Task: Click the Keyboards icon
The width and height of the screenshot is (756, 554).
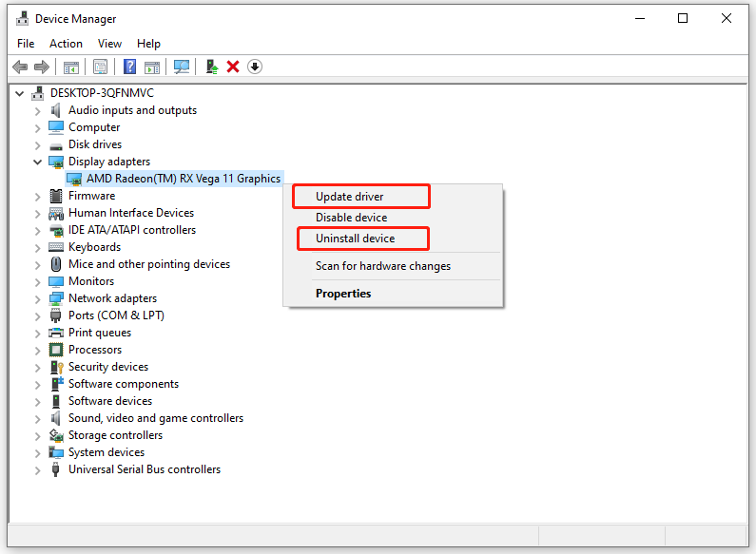Action: tap(56, 247)
